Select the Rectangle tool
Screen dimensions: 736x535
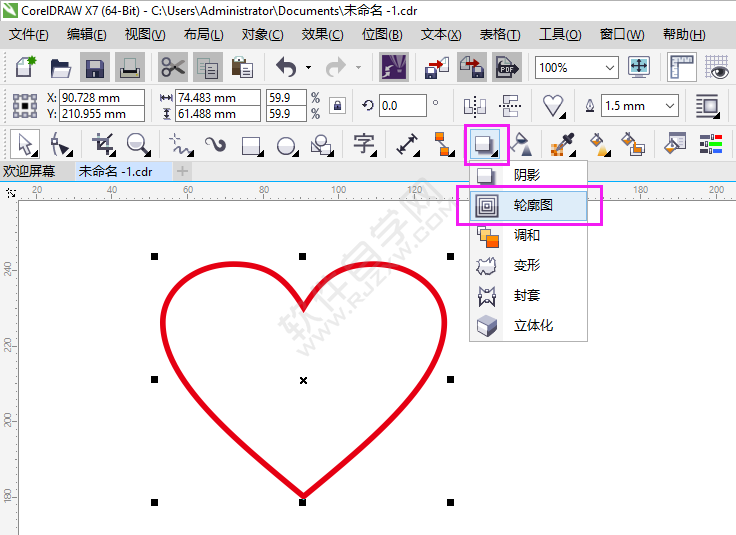252,145
